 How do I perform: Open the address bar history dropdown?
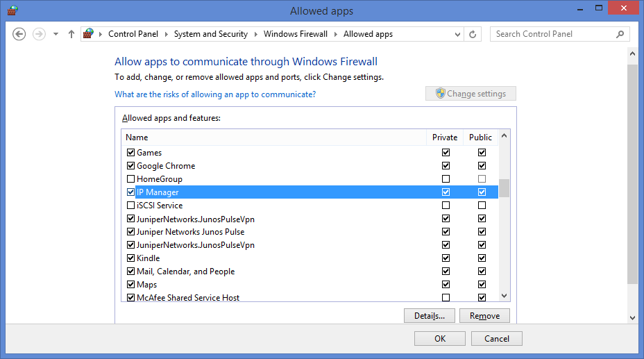(457, 35)
